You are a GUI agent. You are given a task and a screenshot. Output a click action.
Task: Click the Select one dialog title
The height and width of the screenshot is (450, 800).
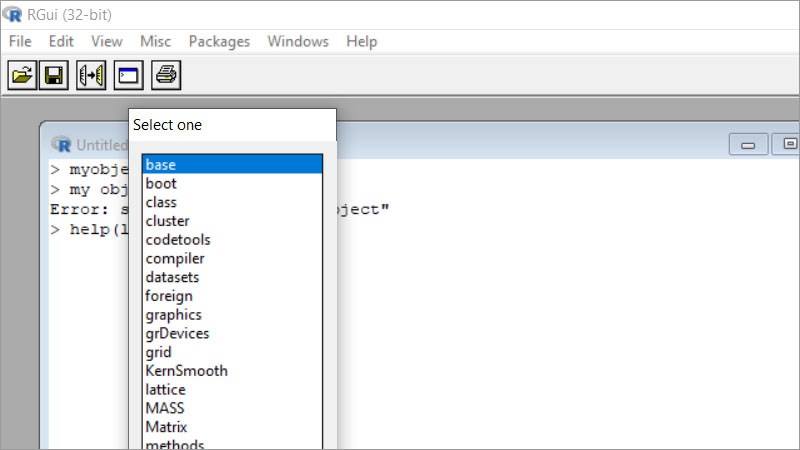pyautogui.click(x=167, y=124)
